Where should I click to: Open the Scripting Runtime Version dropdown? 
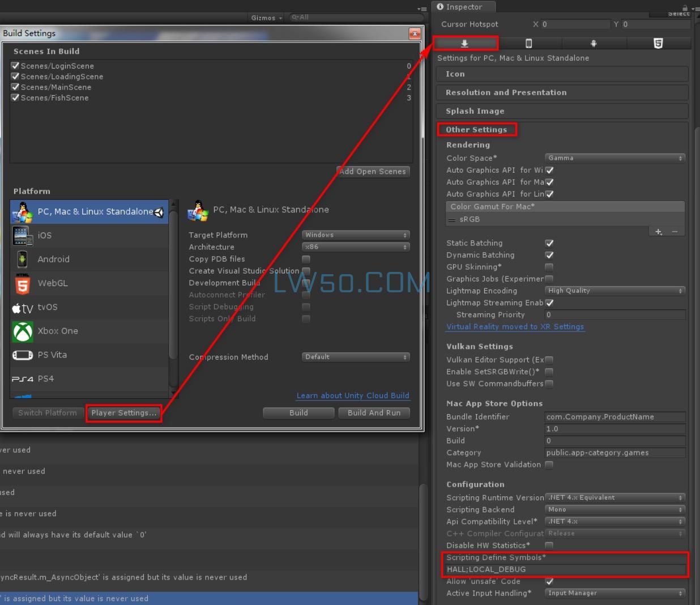614,497
